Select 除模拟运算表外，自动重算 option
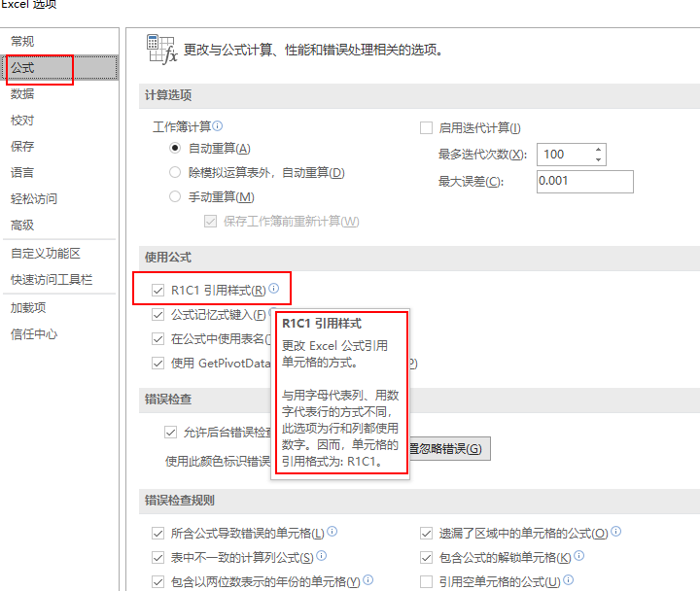The width and height of the screenshot is (700, 591). point(175,172)
